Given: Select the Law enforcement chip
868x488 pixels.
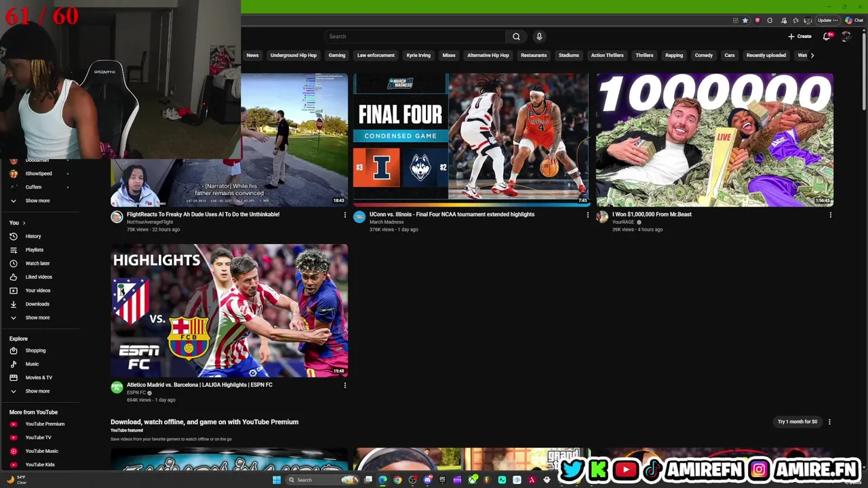Looking at the screenshot, I should click(376, 56).
